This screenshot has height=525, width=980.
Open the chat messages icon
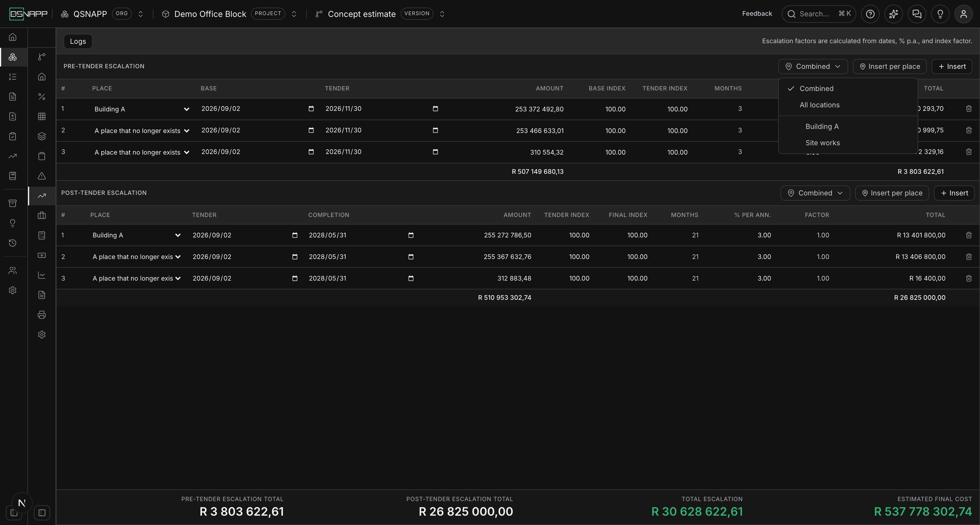917,14
